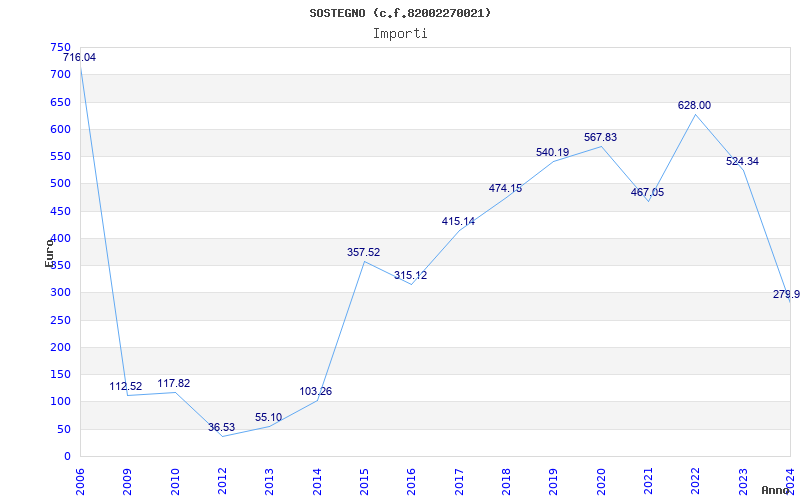The height and width of the screenshot is (500, 800).
Task: Click the 2012 year tick label
Action: tap(222, 482)
